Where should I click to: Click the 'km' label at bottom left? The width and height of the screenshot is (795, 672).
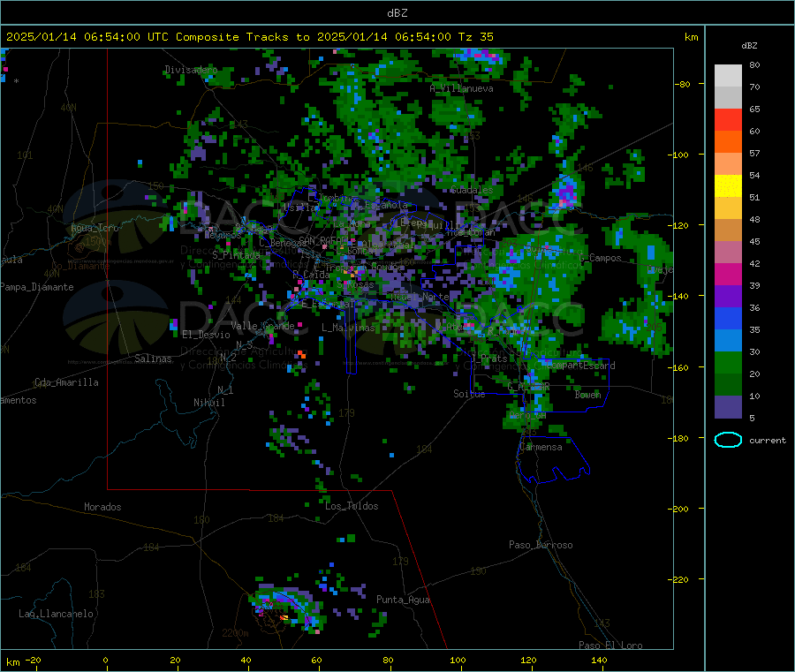pyautogui.click(x=12, y=662)
